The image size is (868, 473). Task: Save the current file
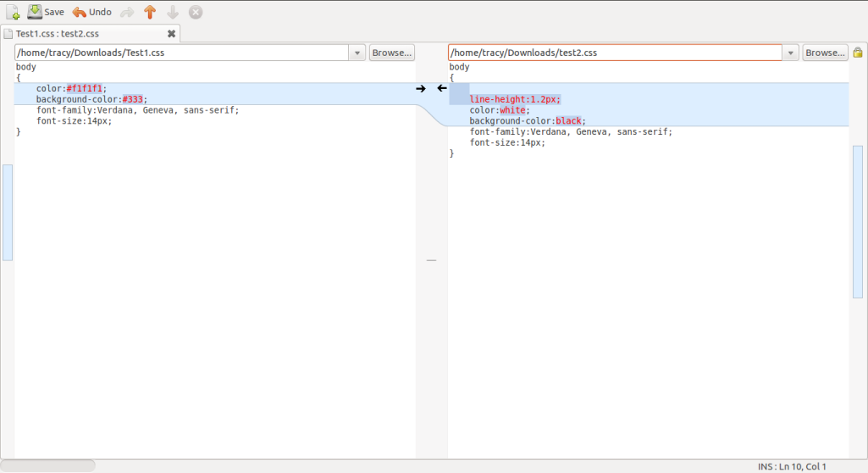(46, 12)
